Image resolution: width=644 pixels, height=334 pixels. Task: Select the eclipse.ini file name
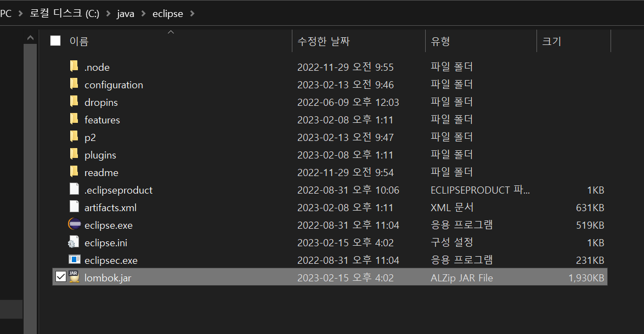pos(106,243)
